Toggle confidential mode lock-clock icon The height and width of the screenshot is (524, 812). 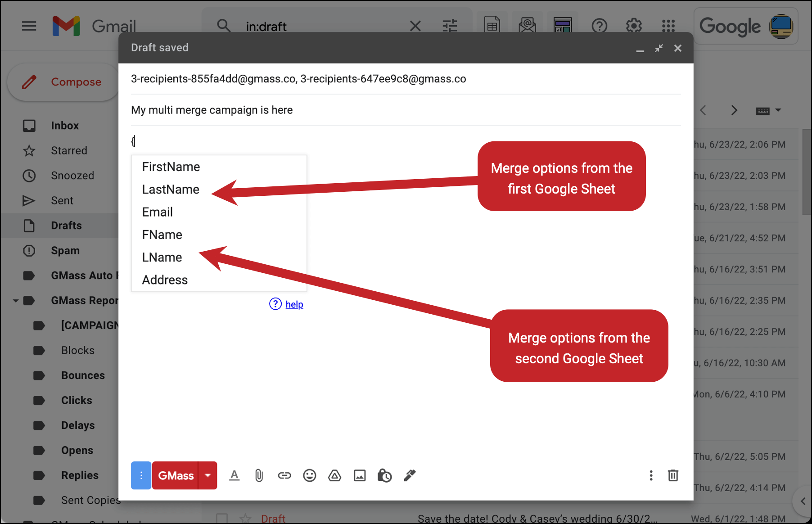[384, 475]
